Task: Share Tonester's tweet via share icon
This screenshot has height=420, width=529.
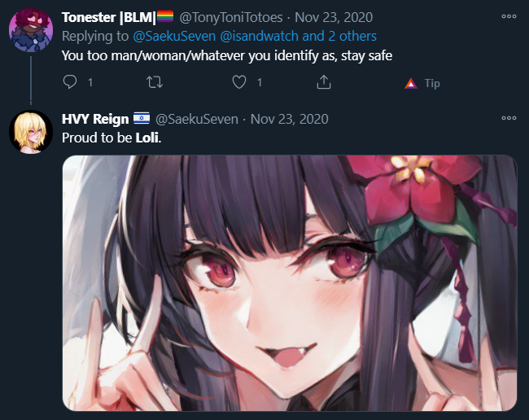Action: point(324,82)
